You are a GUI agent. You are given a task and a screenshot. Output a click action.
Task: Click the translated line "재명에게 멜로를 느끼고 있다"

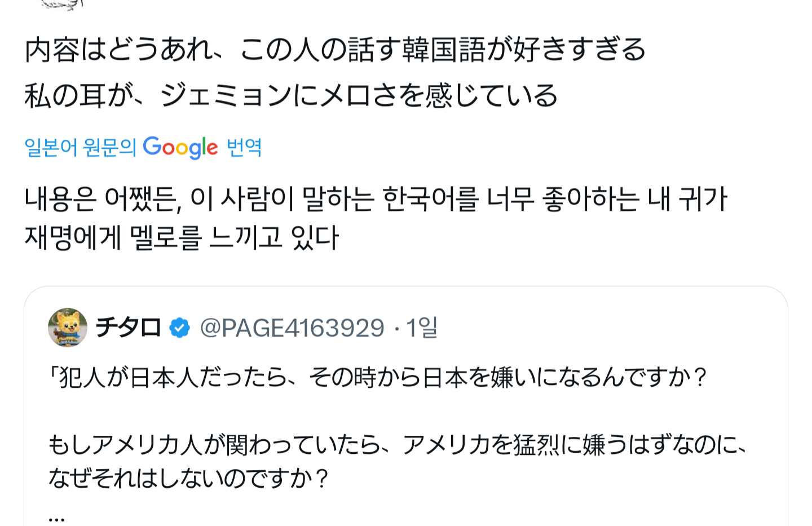[x=182, y=237]
